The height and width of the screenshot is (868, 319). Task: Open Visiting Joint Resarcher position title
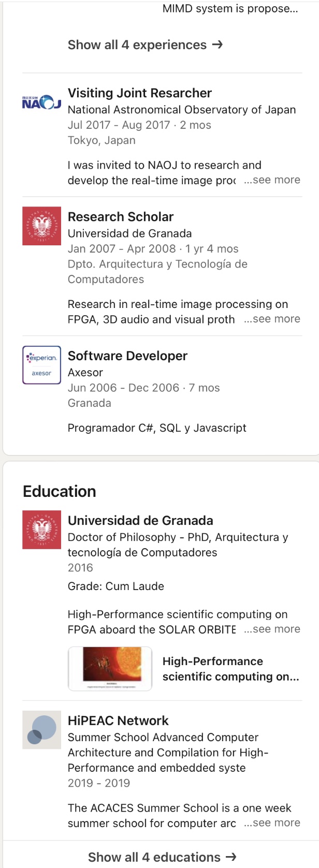(x=140, y=93)
